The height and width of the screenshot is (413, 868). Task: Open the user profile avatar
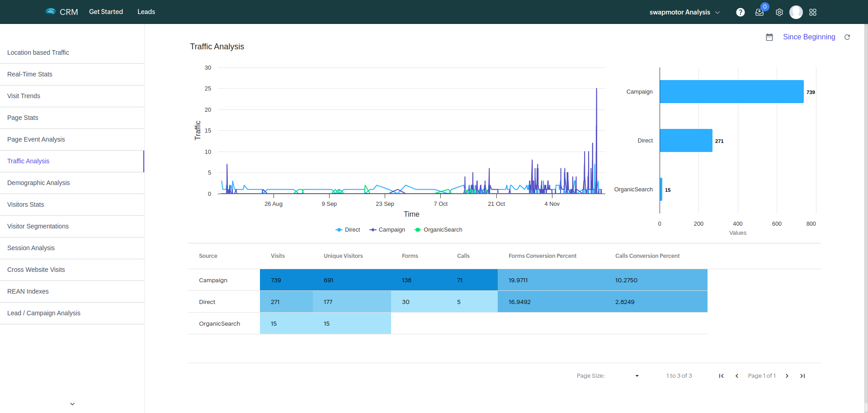(796, 12)
